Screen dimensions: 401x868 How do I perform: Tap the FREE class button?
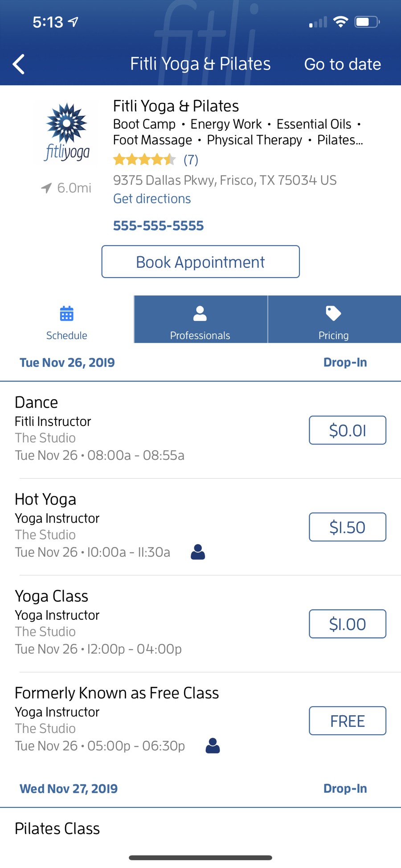pos(348,721)
